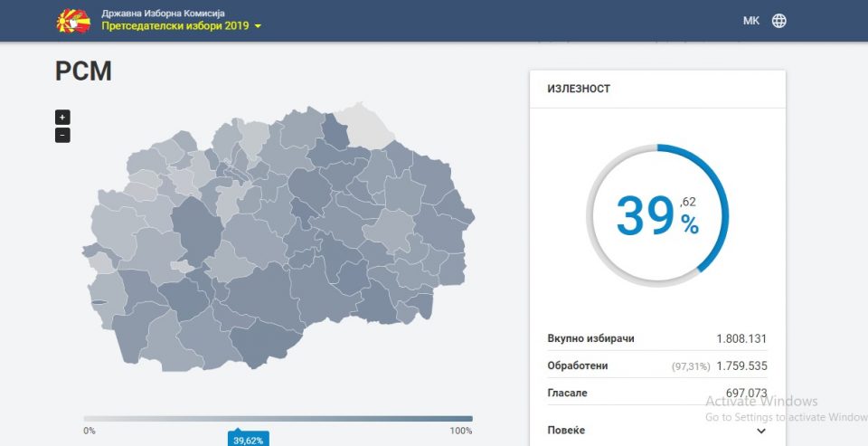Open Претседателски избори 2019 dropdown

[x=181, y=26]
